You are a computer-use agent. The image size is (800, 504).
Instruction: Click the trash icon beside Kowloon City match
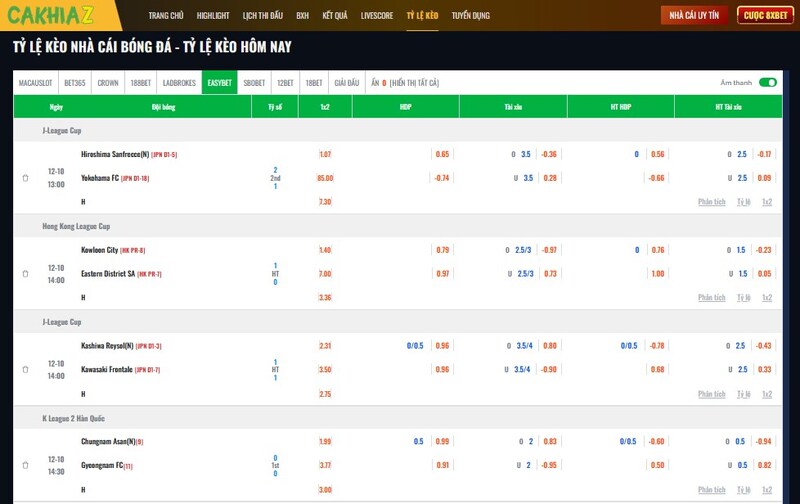(x=25, y=273)
